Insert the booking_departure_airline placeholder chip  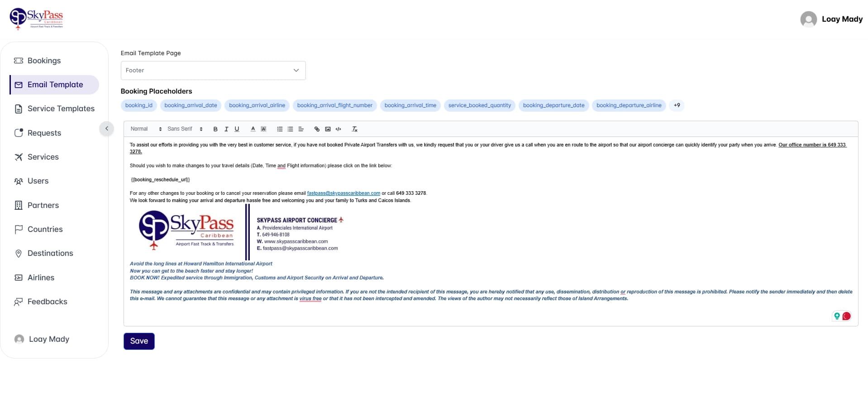629,105
